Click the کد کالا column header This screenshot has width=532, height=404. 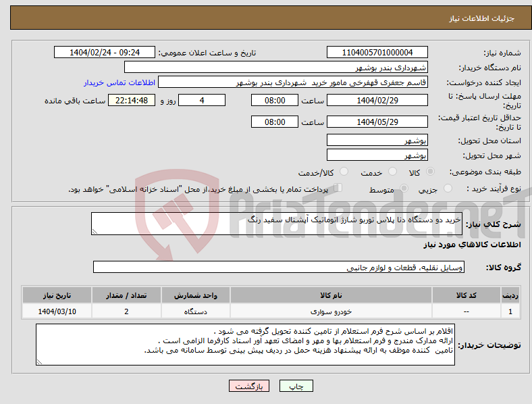(x=467, y=295)
